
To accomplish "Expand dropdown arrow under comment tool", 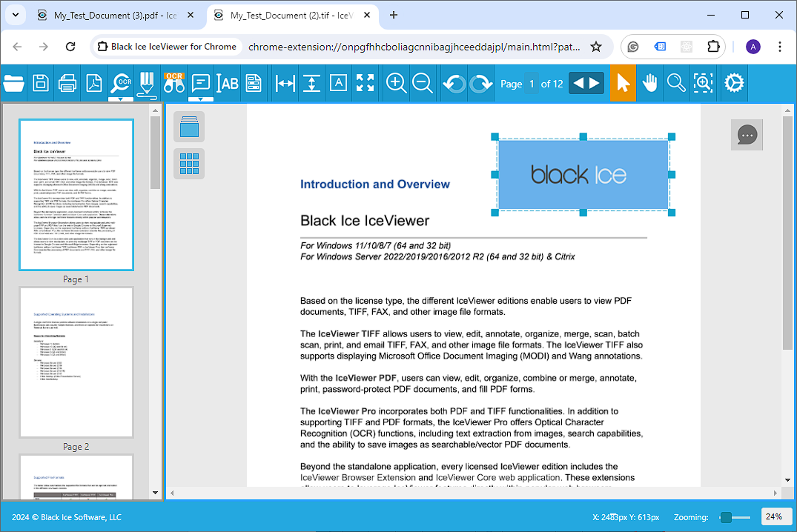I will pos(201,99).
